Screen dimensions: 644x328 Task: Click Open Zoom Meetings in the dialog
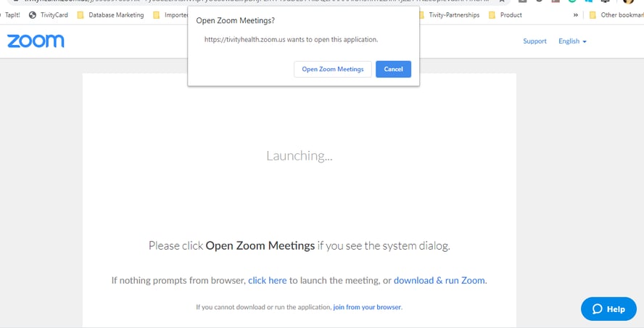click(333, 69)
